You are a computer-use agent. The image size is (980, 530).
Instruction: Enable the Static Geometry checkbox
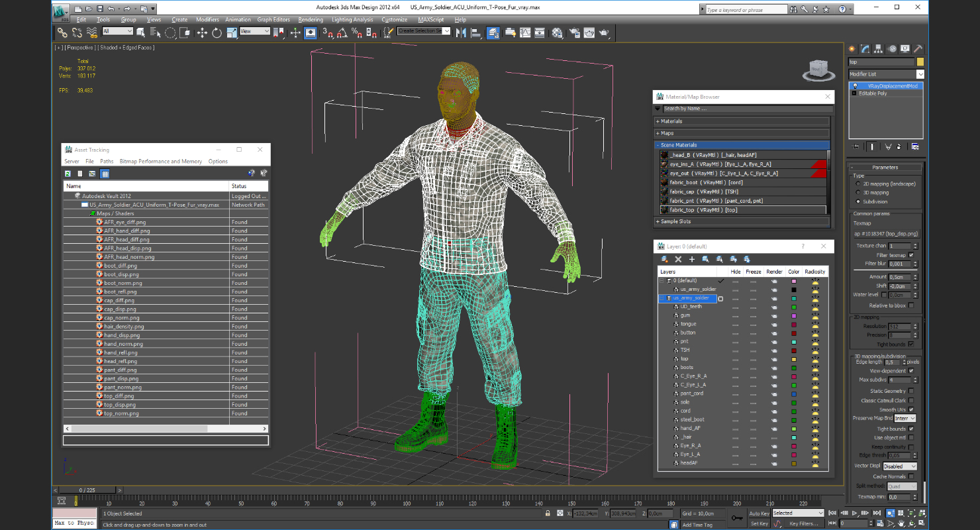tap(911, 391)
